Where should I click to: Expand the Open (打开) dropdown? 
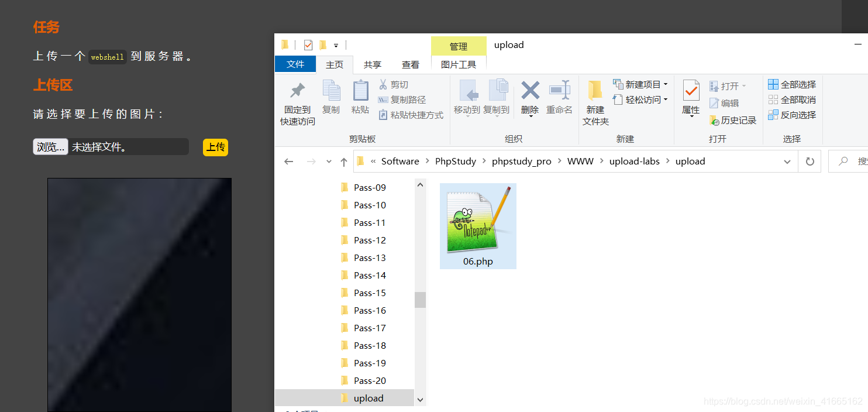click(x=744, y=86)
